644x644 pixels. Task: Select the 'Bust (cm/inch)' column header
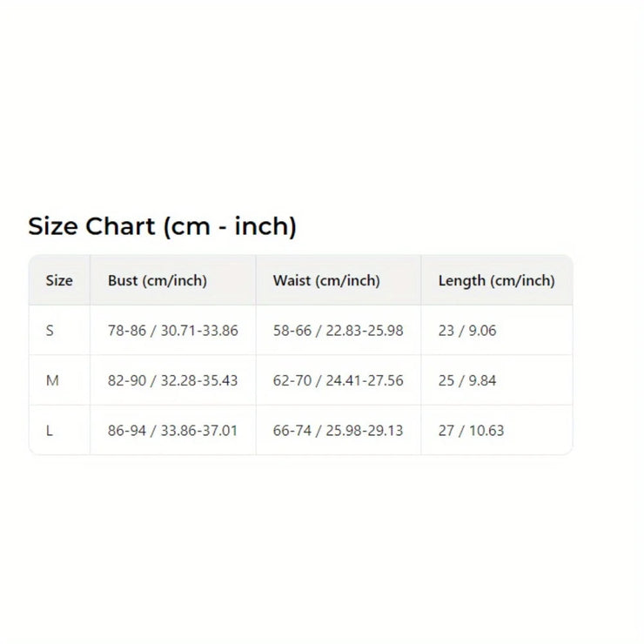point(158,280)
